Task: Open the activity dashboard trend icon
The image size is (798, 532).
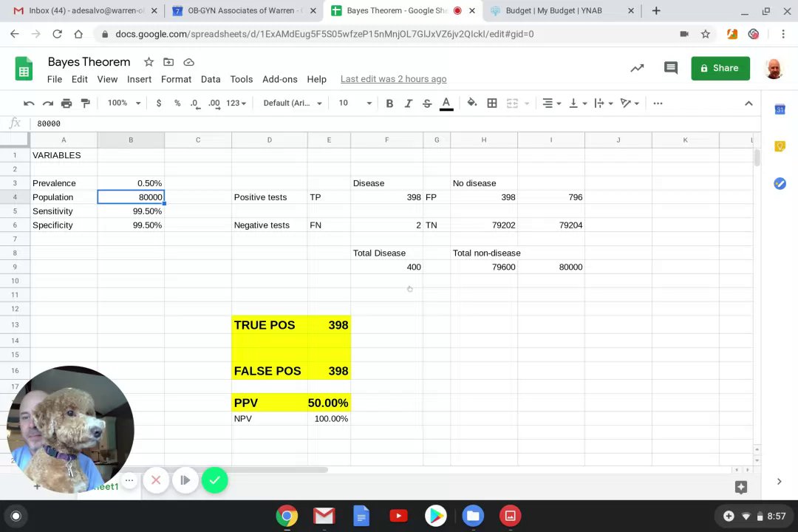Action: (x=637, y=68)
